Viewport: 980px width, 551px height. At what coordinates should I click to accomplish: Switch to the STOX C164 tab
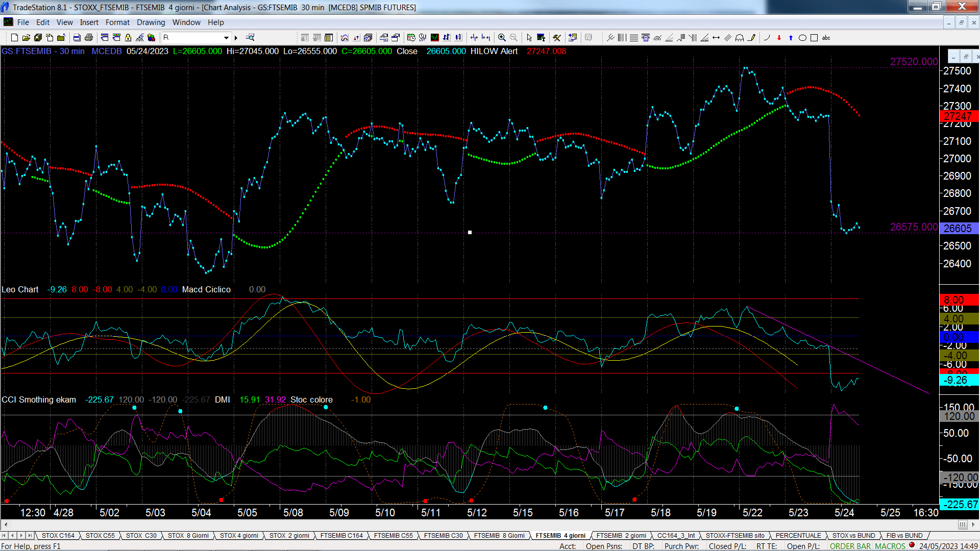58,536
